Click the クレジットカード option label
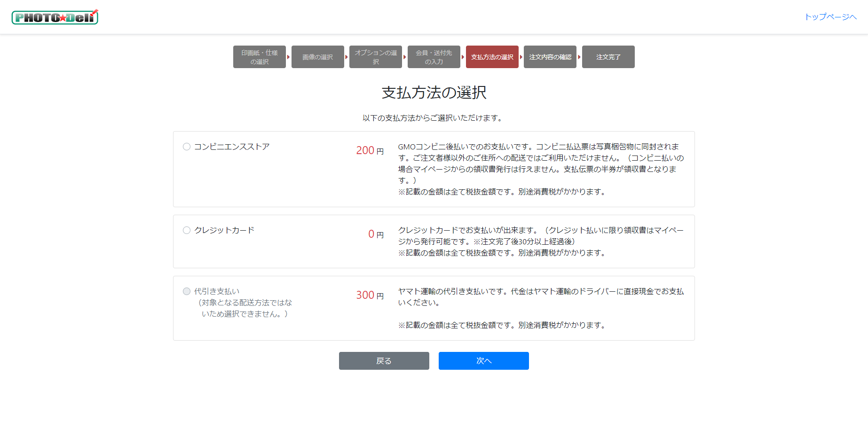 [x=224, y=230]
